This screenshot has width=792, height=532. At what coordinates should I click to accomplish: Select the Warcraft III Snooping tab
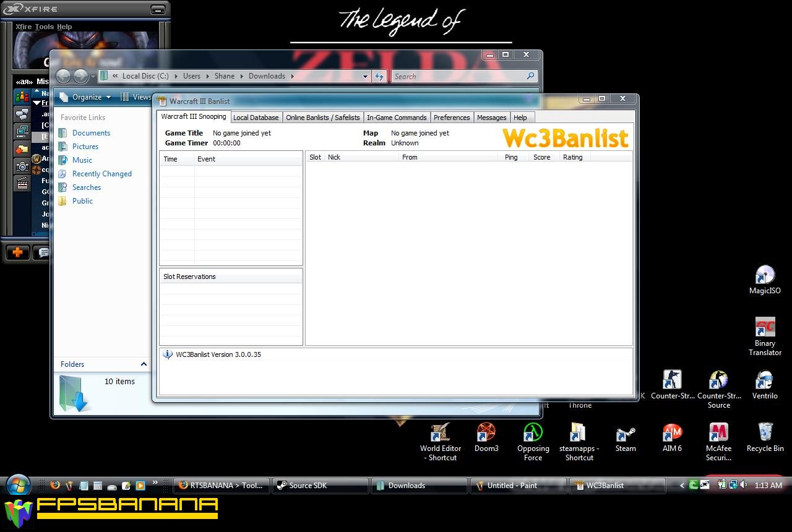(194, 116)
